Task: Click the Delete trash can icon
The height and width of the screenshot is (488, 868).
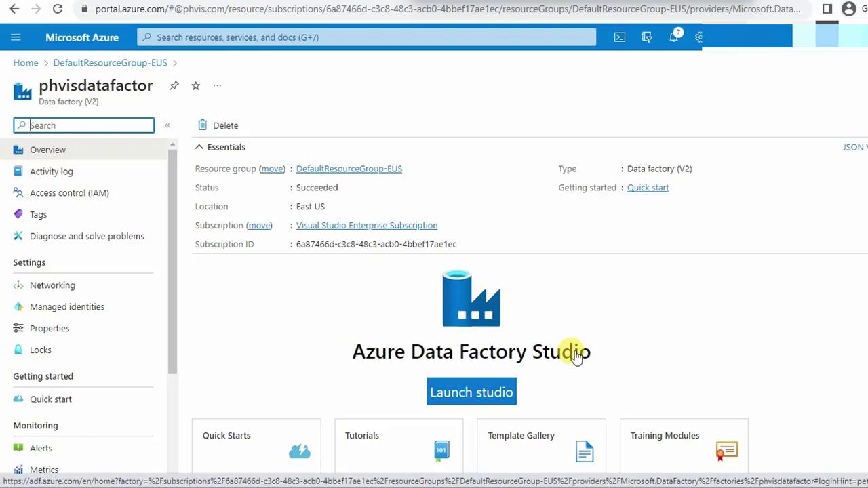Action: [202, 125]
